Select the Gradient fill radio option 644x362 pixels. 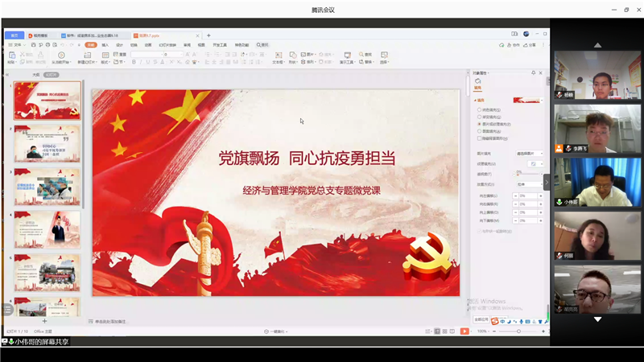point(479,117)
